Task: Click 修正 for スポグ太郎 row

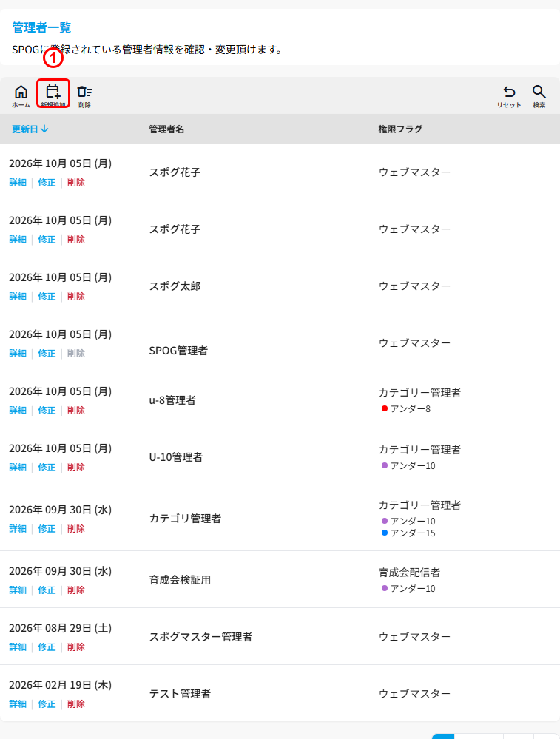Action: coord(47,296)
